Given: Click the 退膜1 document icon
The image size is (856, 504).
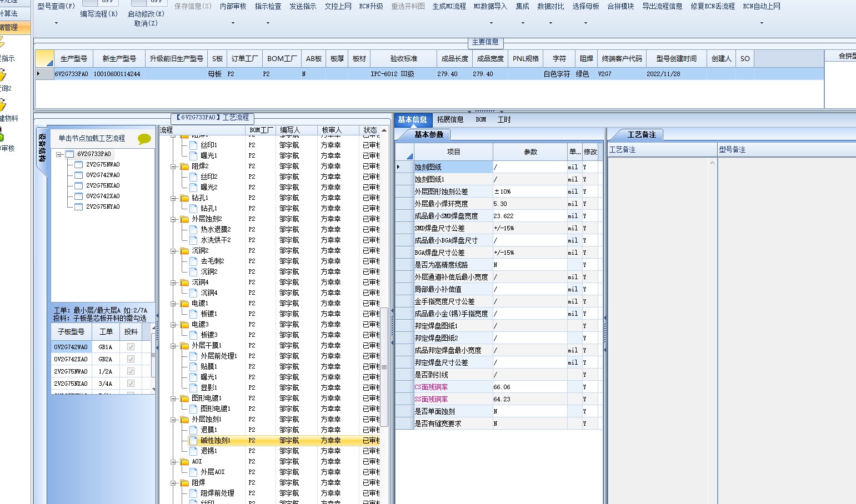Looking at the screenshot, I should point(194,430).
